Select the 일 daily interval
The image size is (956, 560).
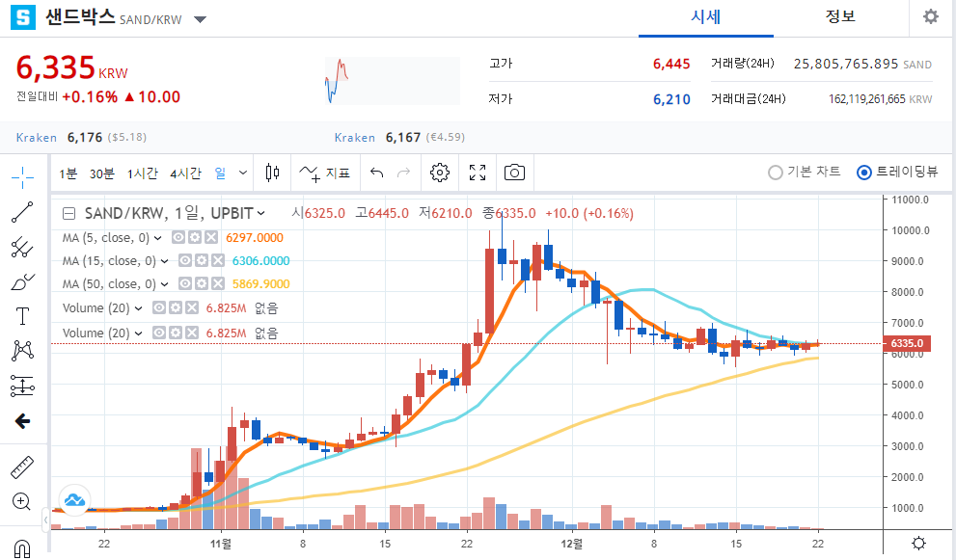click(220, 173)
